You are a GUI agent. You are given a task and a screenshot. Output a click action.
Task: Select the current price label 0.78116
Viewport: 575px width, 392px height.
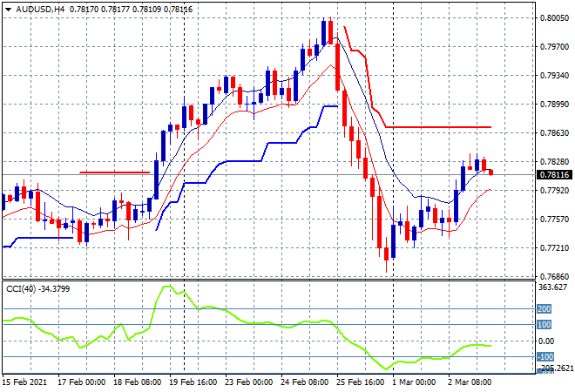pyautogui.click(x=554, y=175)
